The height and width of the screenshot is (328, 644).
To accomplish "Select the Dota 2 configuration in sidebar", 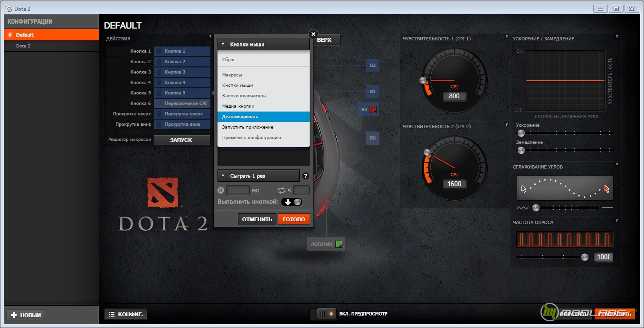I will click(x=51, y=46).
